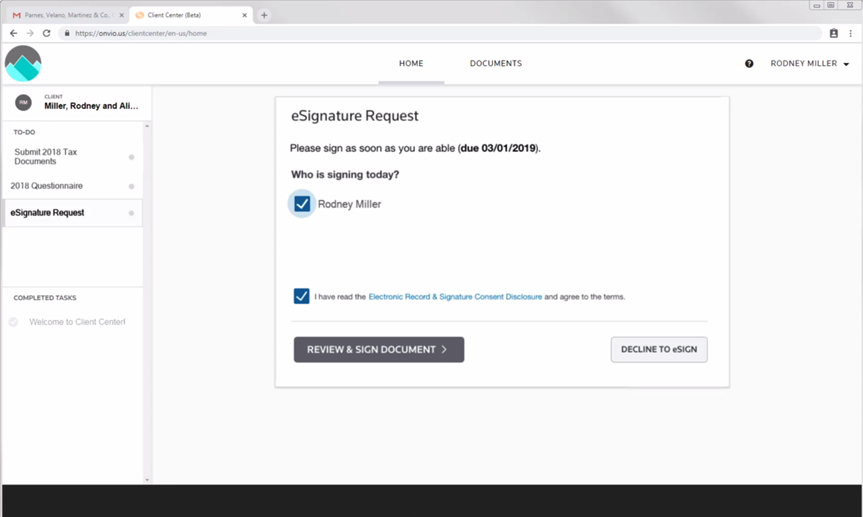Image resolution: width=863 pixels, height=517 pixels.
Task: Select the Home tab
Action: 411,64
